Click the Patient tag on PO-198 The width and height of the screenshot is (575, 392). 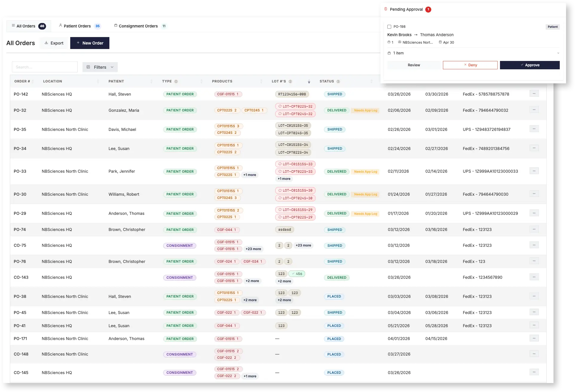tap(553, 27)
